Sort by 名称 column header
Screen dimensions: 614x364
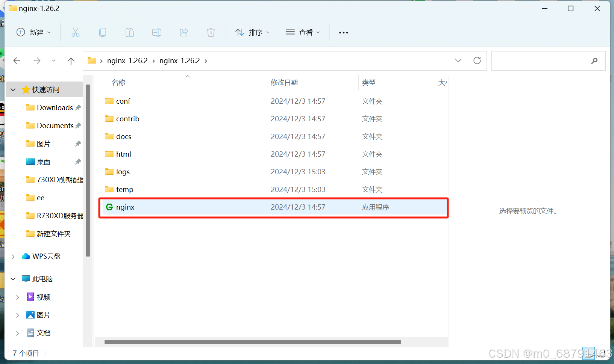pyautogui.click(x=119, y=82)
